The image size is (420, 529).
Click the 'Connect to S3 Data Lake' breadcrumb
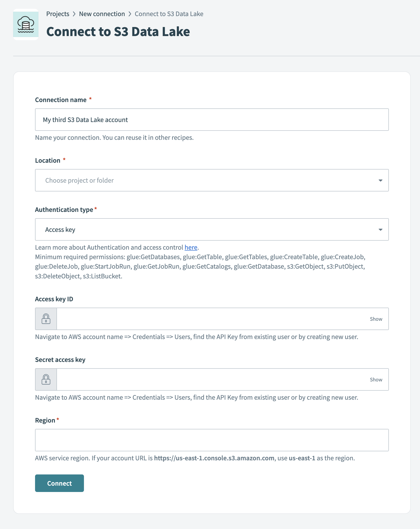click(169, 14)
